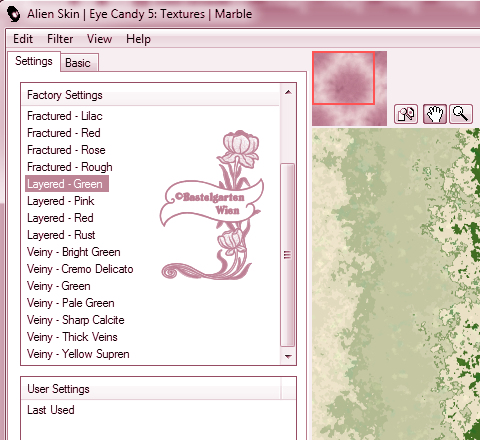Select the Layered - Pink preset

pos(61,201)
